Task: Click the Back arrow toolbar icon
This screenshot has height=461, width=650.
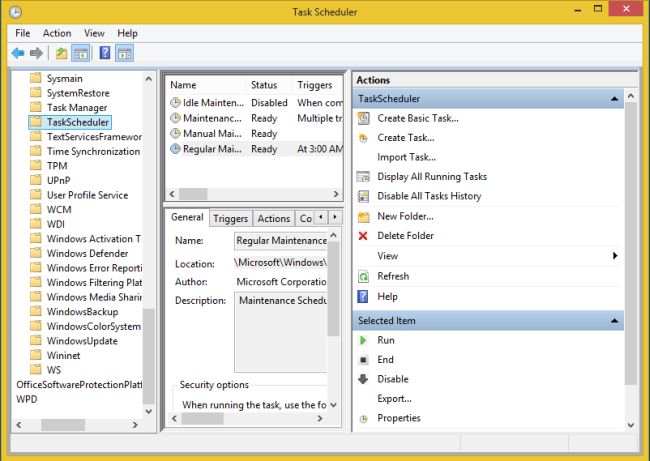Action: (18, 53)
